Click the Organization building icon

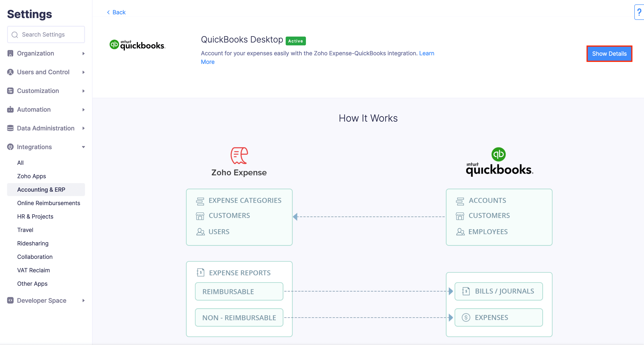10,53
